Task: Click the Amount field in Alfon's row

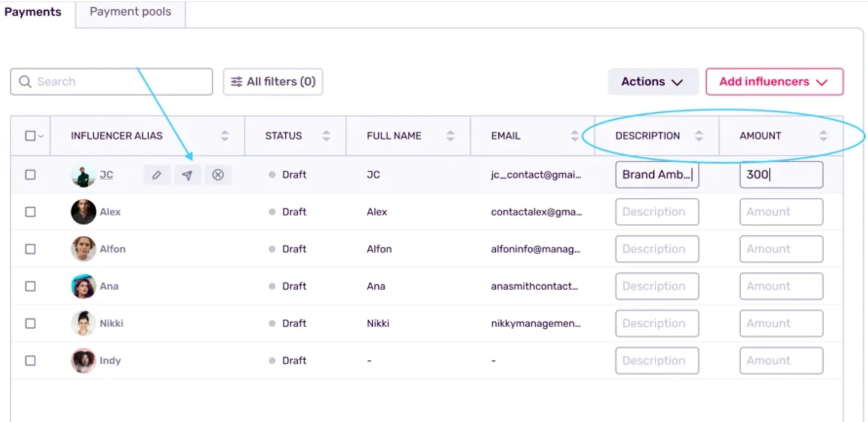Action: point(781,249)
